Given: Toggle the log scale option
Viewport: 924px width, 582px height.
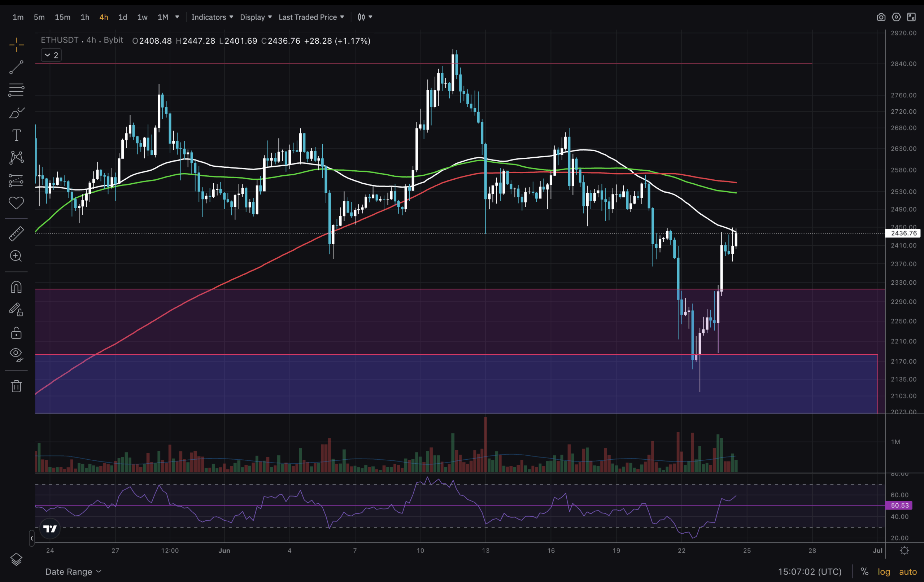Looking at the screenshot, I should [884, 572].
